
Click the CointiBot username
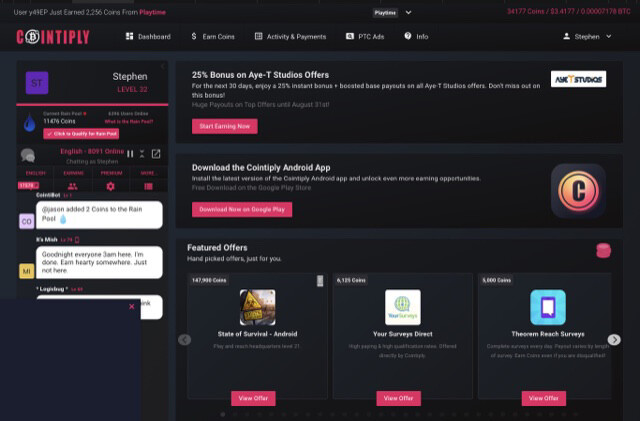pyautogui.click(x=48, y=195)
